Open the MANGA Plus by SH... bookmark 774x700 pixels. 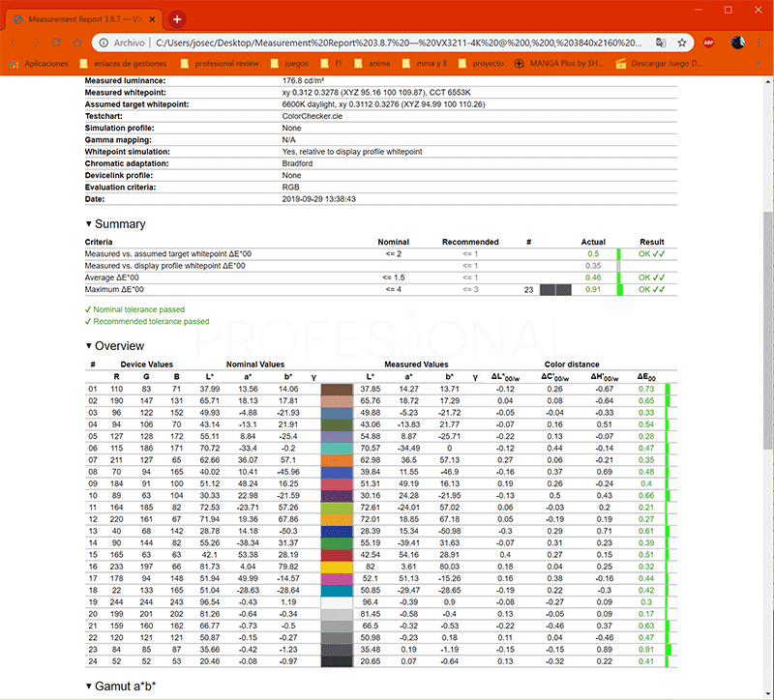pyautogui.click(x=559, y=64)
